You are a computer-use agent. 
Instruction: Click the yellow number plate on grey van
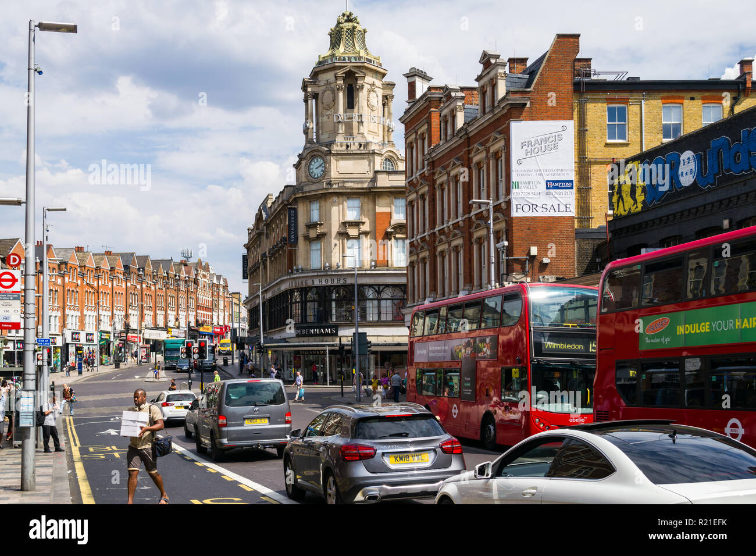[x=255, y=421]
